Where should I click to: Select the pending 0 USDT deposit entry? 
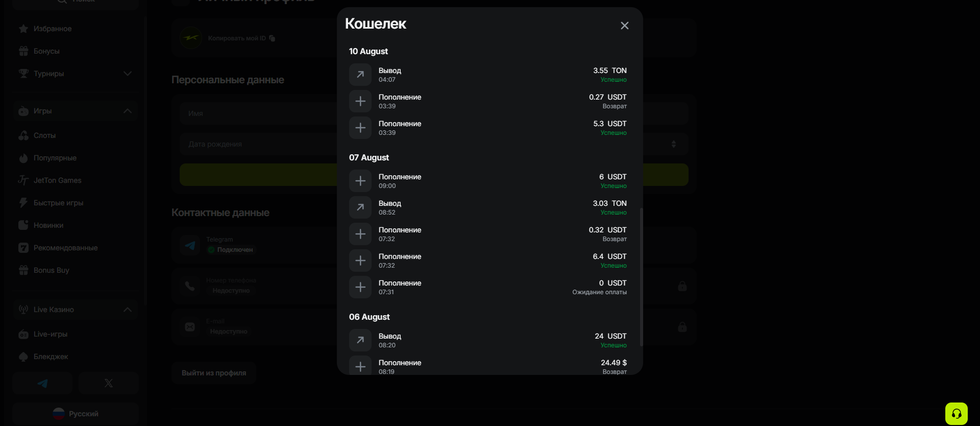pyautogui.click(x=487, y=287)
